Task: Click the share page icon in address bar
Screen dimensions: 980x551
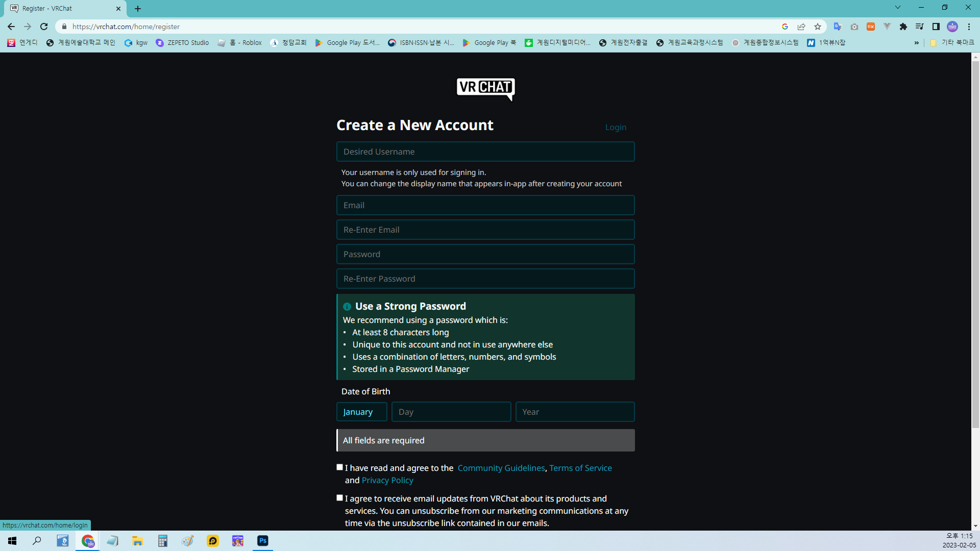Action: 801,27
